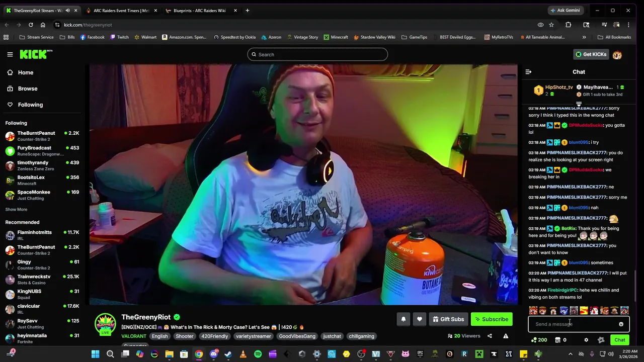
Task: Click the green KICK logo
Action: pyautogui.click(x=36, y=54)
